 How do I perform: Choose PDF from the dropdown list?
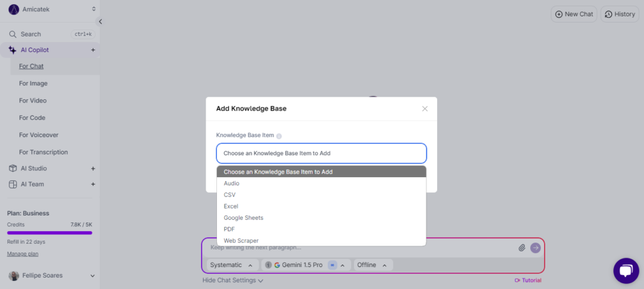pos(321,229)
